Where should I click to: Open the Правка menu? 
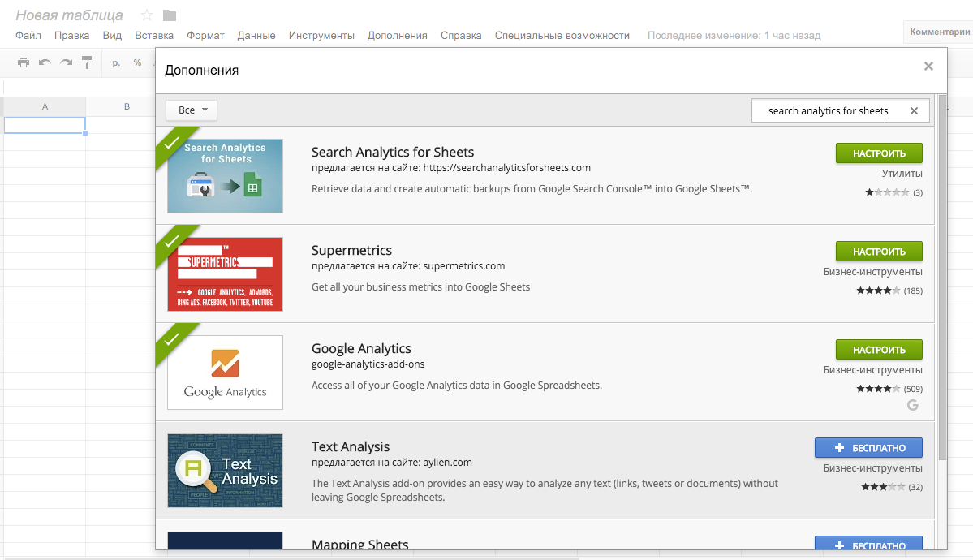point(71,36)
